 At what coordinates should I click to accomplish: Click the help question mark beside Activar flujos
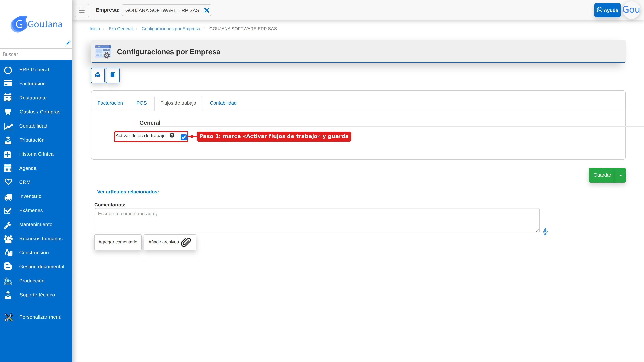click(x=172, y=135)
